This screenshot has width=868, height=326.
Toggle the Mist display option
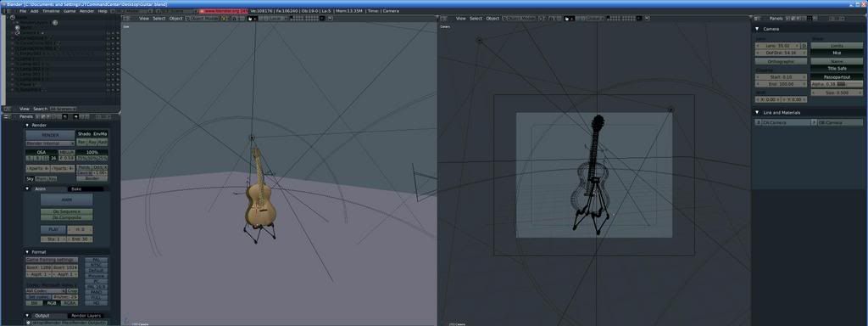pos(837,53)
